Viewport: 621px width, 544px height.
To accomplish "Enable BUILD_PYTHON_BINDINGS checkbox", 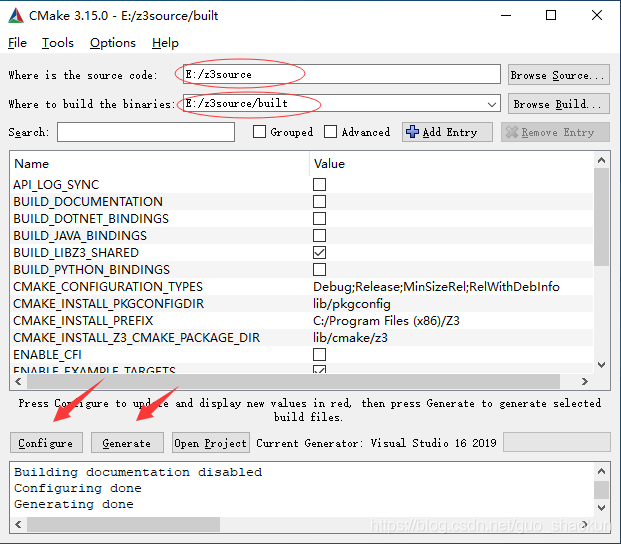I will [320, 270].
